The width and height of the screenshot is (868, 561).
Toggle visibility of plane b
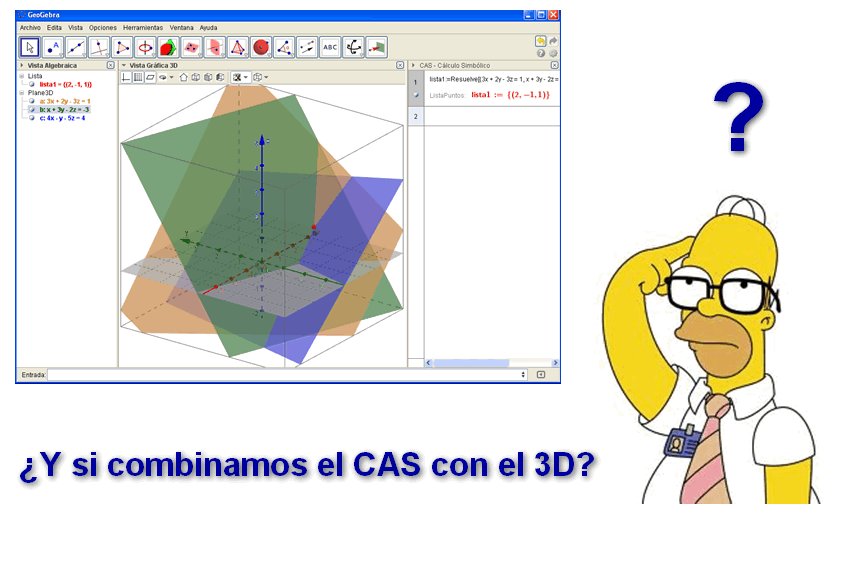tap(32, 110)
